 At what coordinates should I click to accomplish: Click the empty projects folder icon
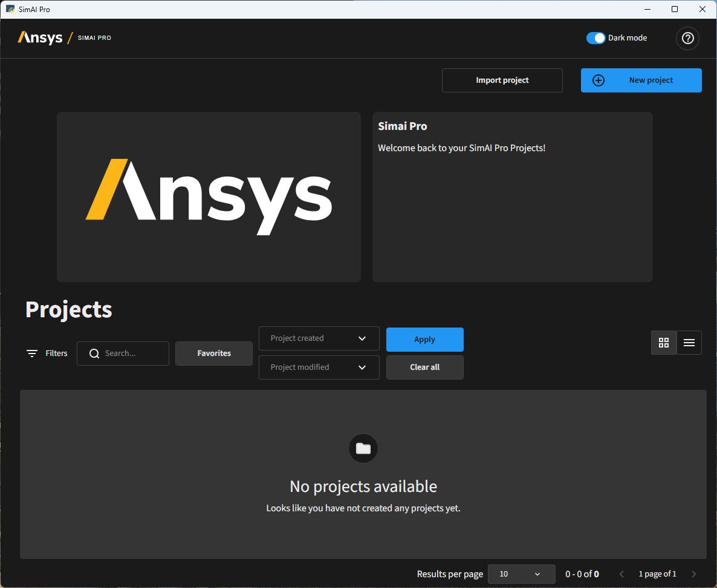[x=363, y=448]
